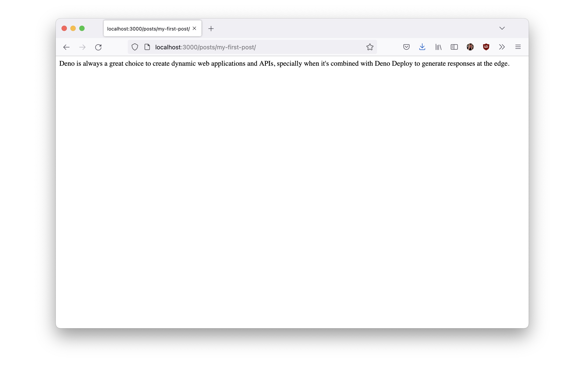This screenshot has width=588, height=380.
Task: Close the my-first-post tab
Action: pos(194,28)
